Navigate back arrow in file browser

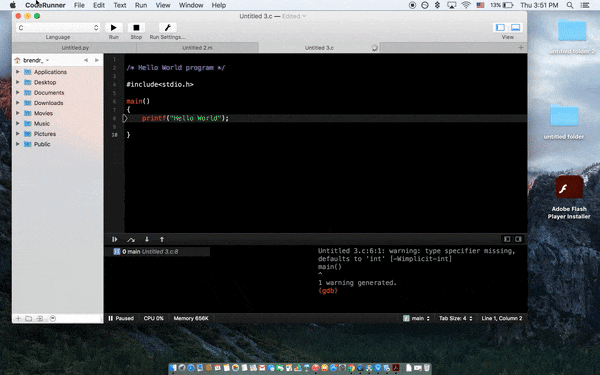pos(86,60)
